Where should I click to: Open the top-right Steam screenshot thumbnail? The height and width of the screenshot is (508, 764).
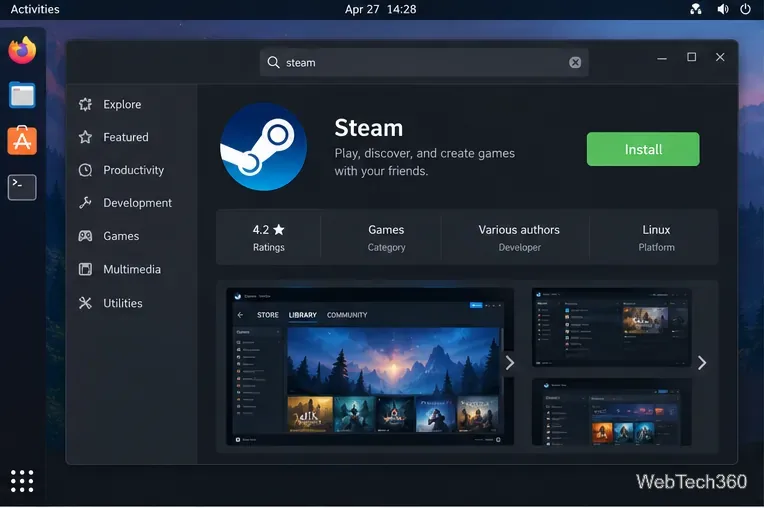[x=611, y=327]
